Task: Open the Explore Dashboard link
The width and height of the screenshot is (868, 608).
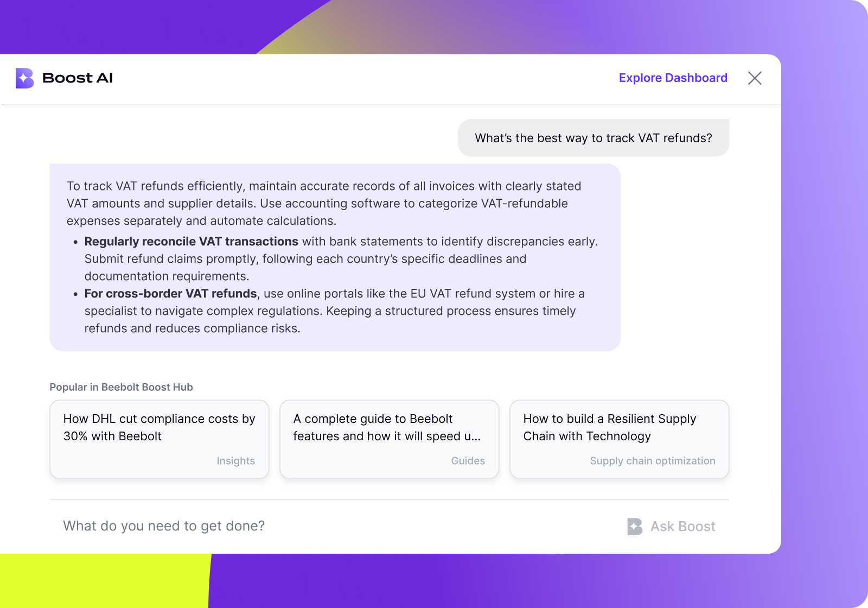Action: [673, 78]
